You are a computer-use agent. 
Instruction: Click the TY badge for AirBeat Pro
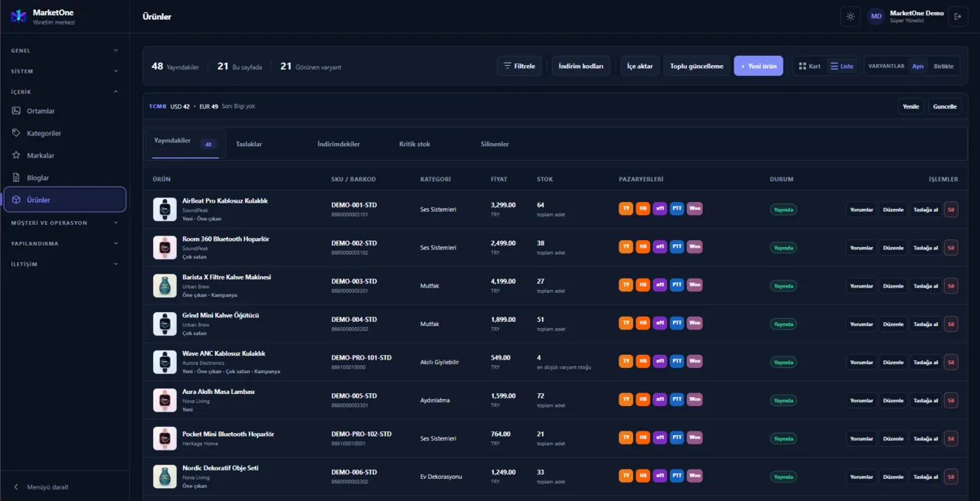[626, 209]
